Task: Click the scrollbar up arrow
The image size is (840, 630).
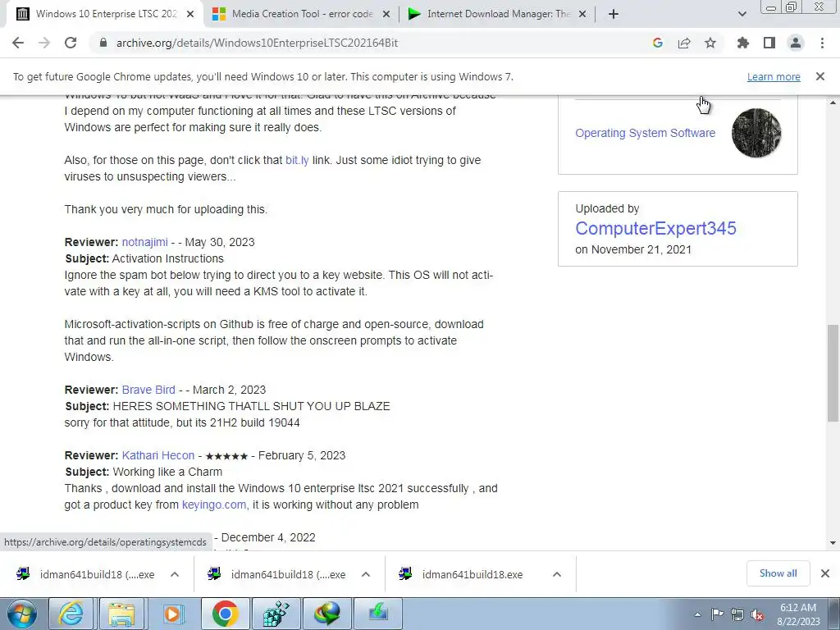Action: click(833, 102)
